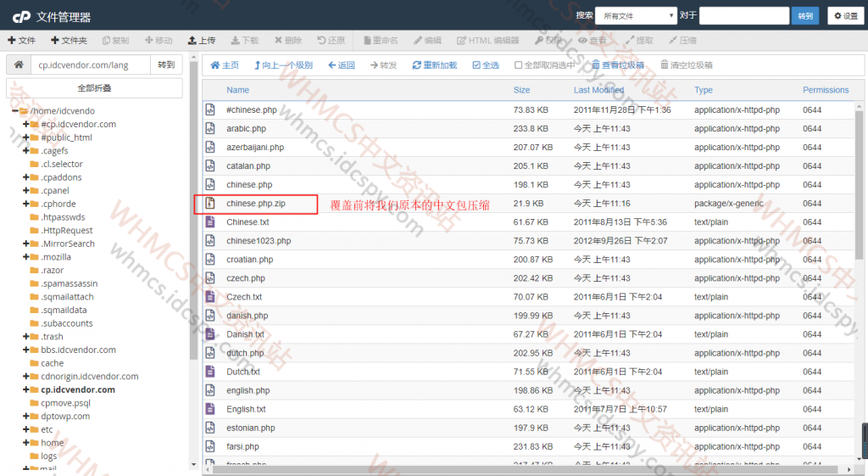
Task: Go 向上一个级别 up one level
Action: [x=283, y=65]
